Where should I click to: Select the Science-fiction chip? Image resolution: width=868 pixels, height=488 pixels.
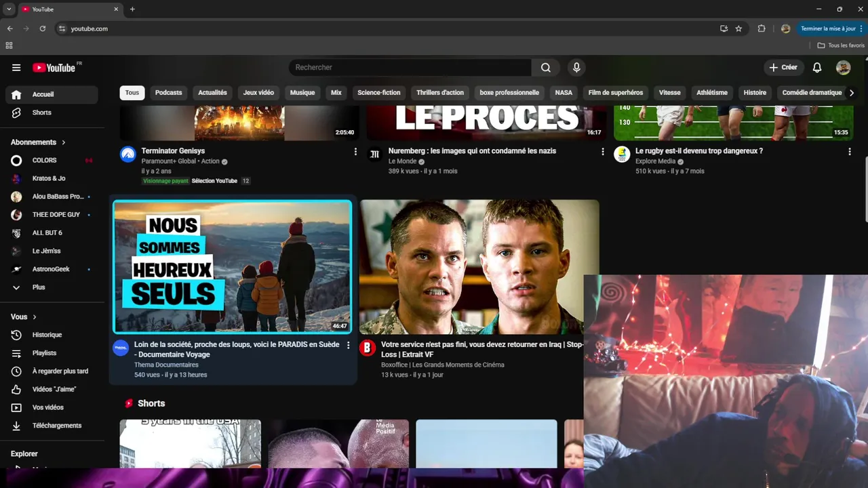[379, 93]
